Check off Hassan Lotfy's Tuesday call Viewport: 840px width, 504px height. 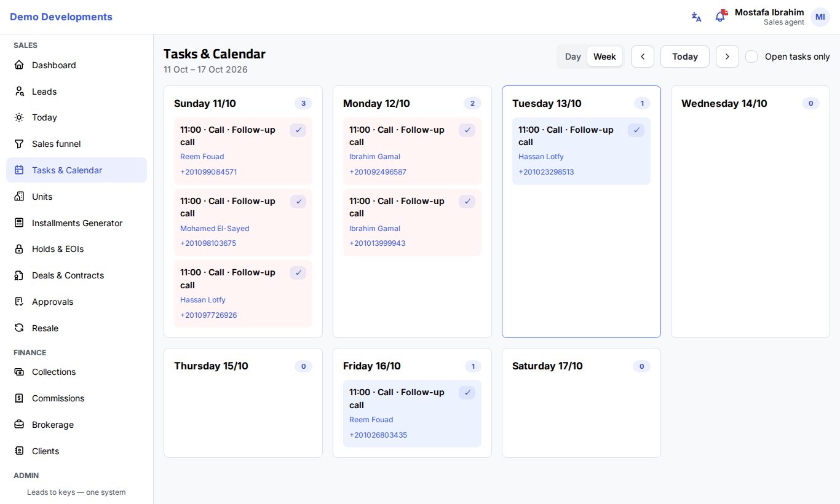click(636, 130)
